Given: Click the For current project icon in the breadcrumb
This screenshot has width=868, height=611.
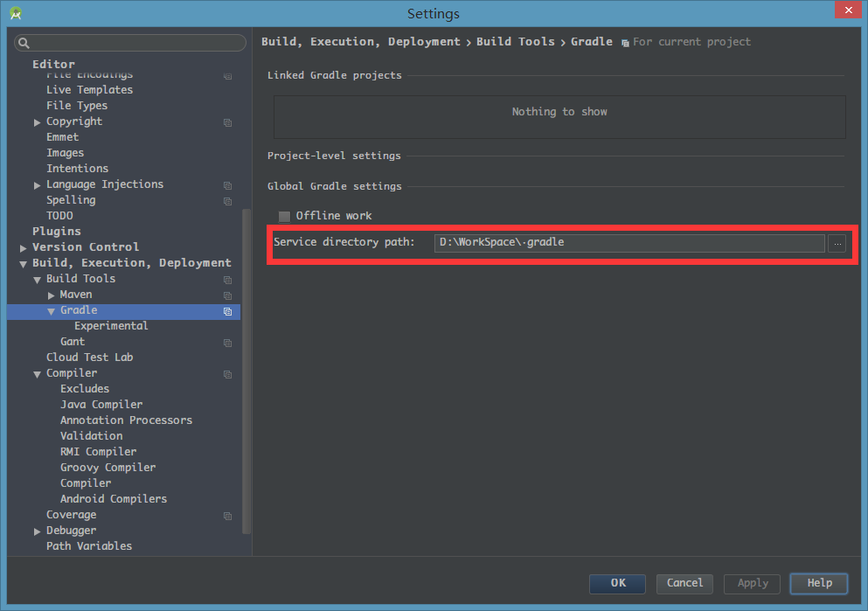Looking at the screenshot, I should [x=625, y=43].
